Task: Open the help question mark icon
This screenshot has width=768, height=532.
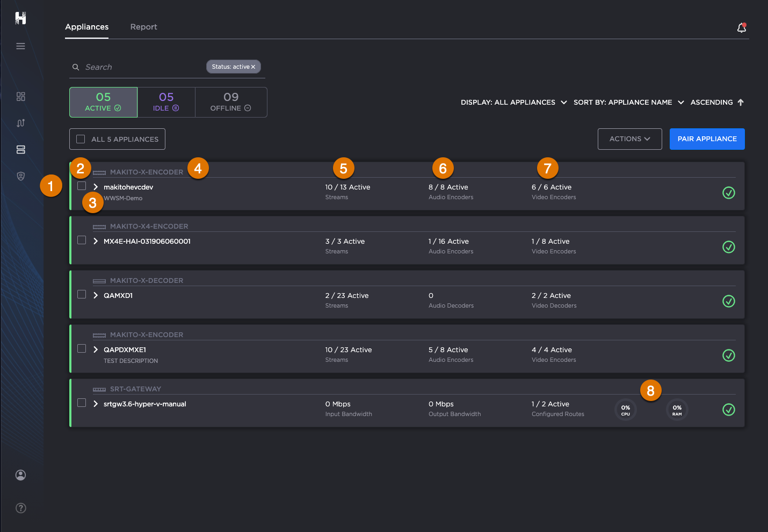Action: [x=21, y=508]
